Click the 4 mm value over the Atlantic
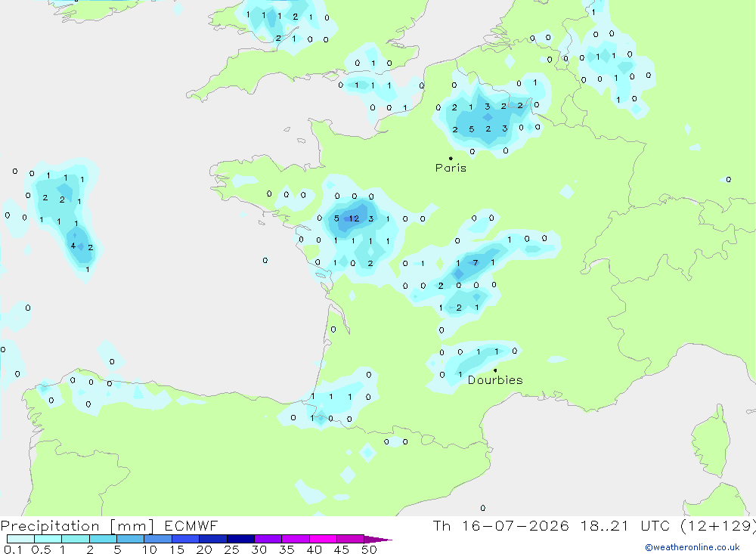Viewport: 756px width, 554px height. [73, 246]
